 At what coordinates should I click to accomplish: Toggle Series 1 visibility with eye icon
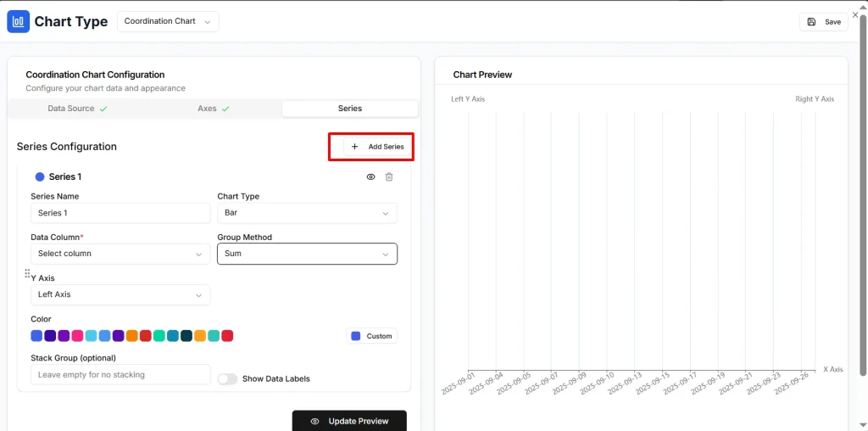(x=371, y=176)
